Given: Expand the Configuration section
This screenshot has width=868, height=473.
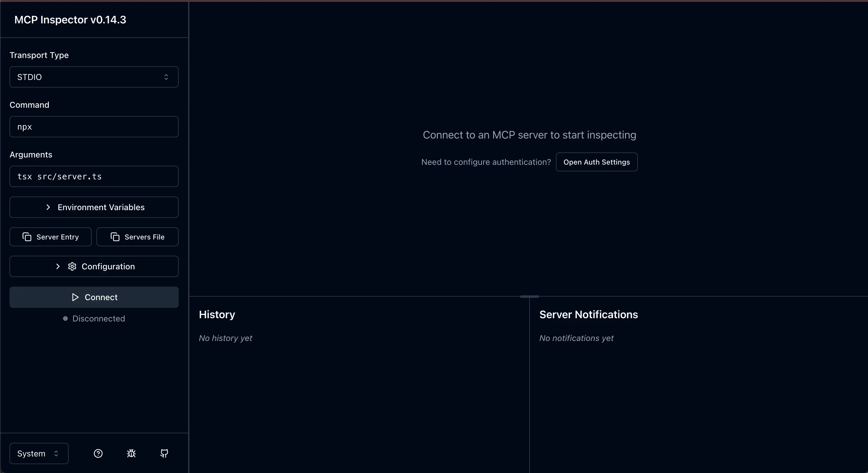Looking at the screenshot, I should 94,266.
